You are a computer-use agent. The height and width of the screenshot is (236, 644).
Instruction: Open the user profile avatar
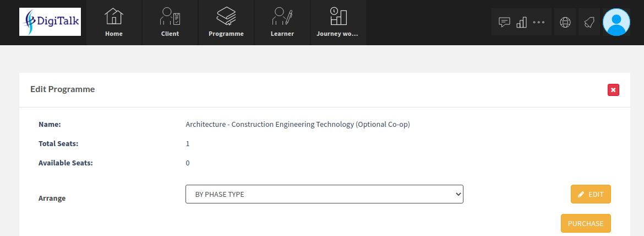pyautogui.click(x=616, y=22)
